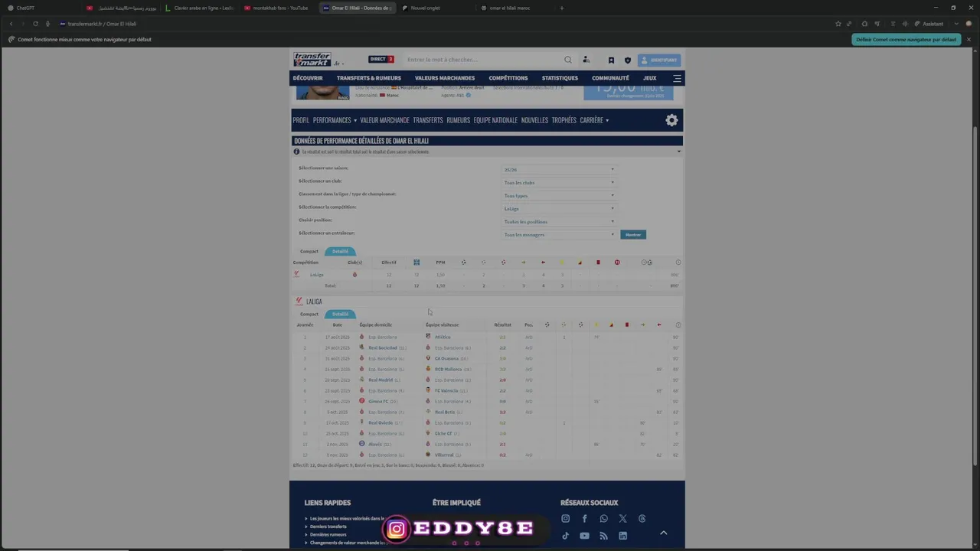This screenshot has height=551, width=980.
Task: Open the competition dropdown showing LaLiga
Action: [558, 208]
